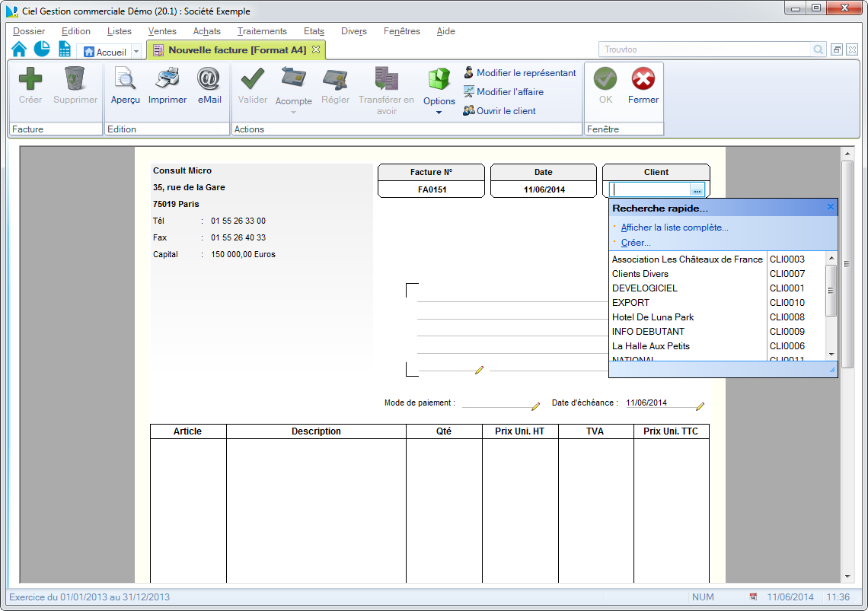868x611 pixels.
Task: Select client Hotel De Luna Park
Action: [653, 317]
